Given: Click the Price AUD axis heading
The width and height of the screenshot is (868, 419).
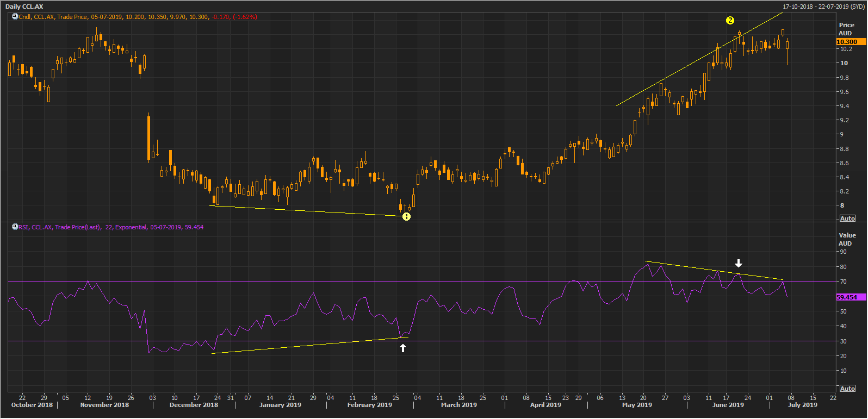Looking at the screenshot, I should tap(846, 29).
